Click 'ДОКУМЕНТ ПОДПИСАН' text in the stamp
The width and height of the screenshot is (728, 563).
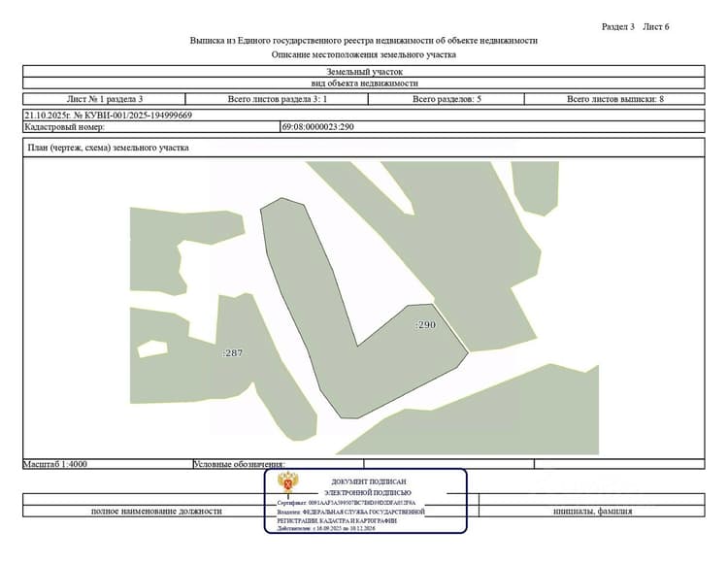point(368,481)
